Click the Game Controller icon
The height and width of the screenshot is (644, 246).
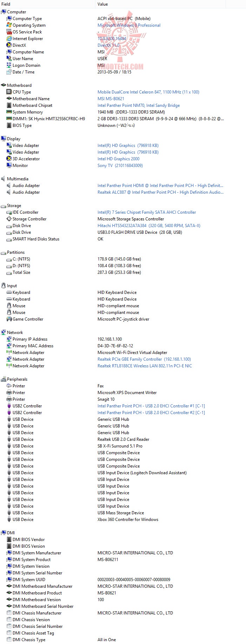9,319
